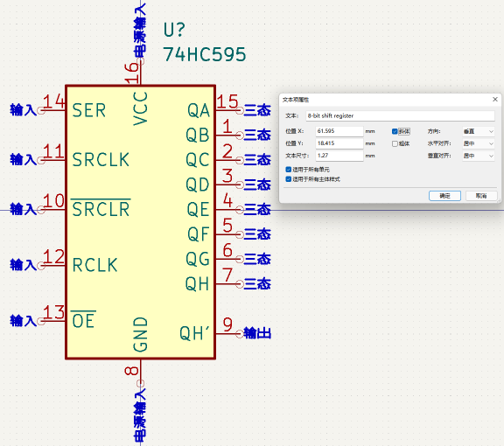This screenshot has width=504, height=446.
Task: Select the 74HC595 value label
Action: click(205, 54)
